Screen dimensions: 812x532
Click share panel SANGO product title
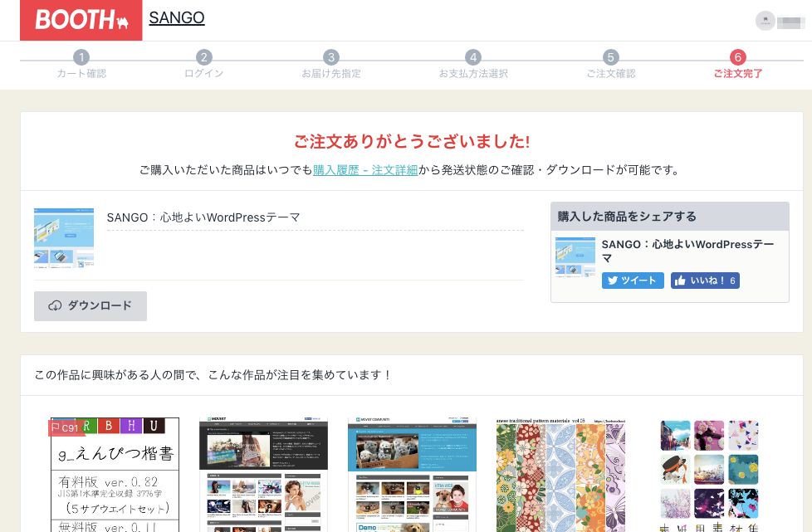(687, 251)
